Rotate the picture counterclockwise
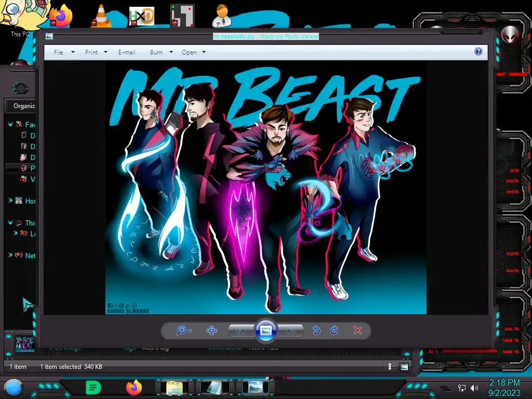Viewport: 532px width, 399px height. coord(316,330)
